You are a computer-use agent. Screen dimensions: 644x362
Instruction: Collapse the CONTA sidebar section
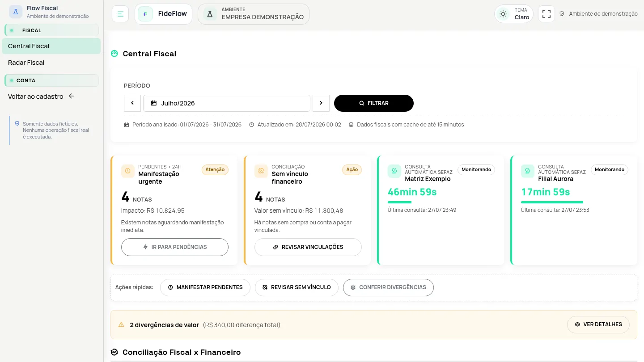pos(51,80)
